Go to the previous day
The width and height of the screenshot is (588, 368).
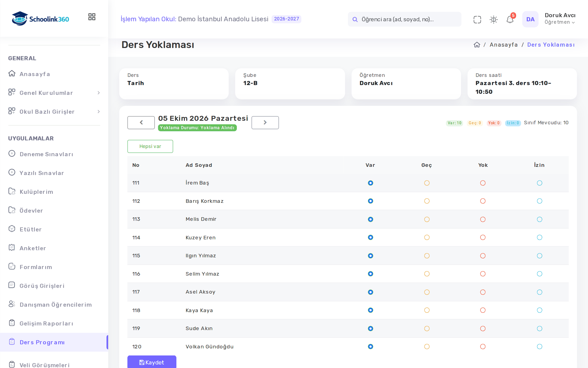(x=141, y=123)
